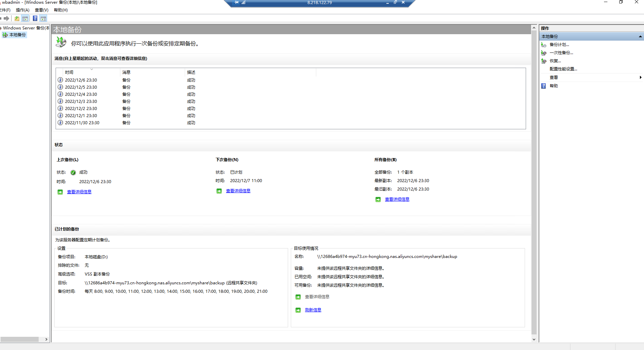Click 帮助 icon in actions pane
The width and height of the screenshot is (644, 350).
[544, 86]
